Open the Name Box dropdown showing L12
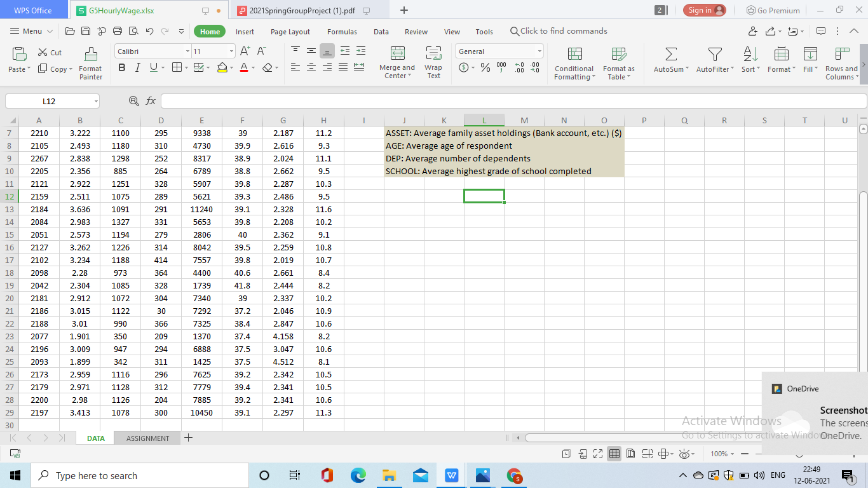 pos(95,101)
